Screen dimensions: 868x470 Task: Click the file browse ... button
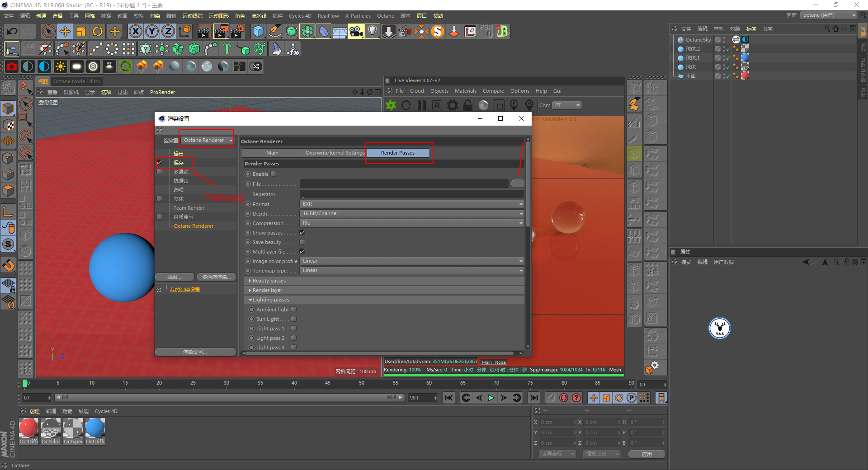pos(518,184)
